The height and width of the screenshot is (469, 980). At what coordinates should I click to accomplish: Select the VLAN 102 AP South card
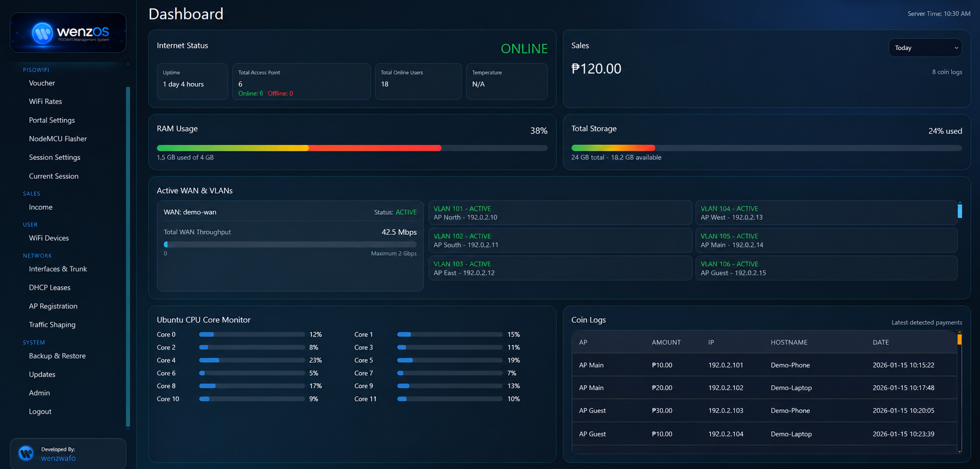[560, 240]
